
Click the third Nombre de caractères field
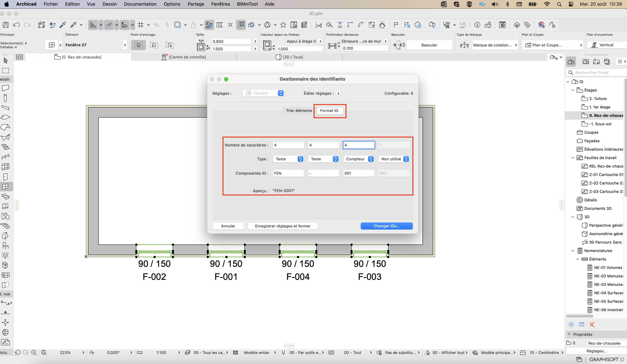point(359,145)
